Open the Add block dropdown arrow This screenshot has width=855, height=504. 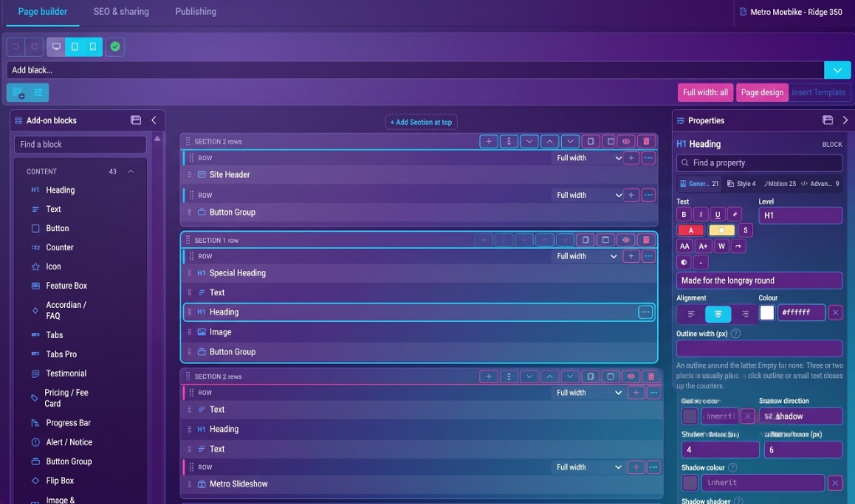point(837,70)
